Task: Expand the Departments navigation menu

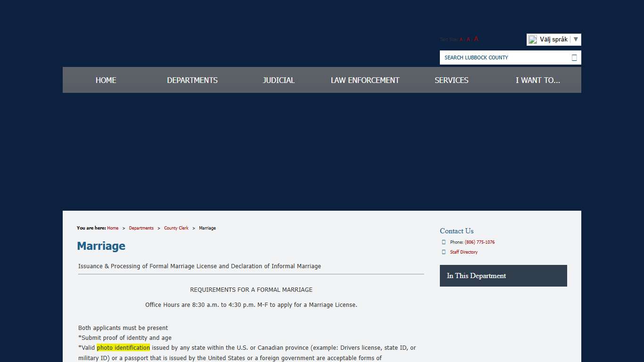Action: coord(192,80)
